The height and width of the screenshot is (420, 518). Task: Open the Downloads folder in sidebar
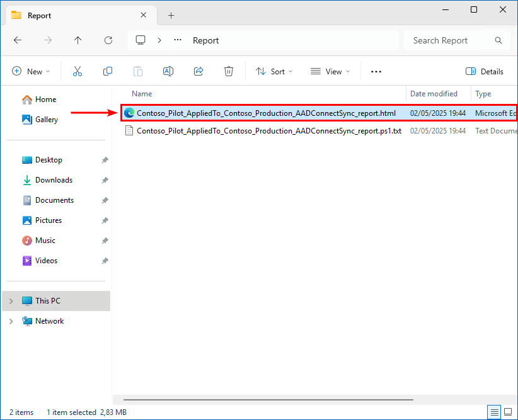[x=54, y=180]
